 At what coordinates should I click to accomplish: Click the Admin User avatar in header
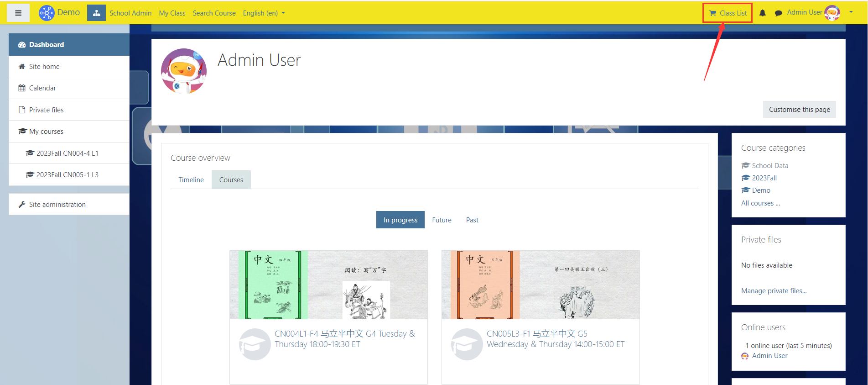(x=832, y=13)
